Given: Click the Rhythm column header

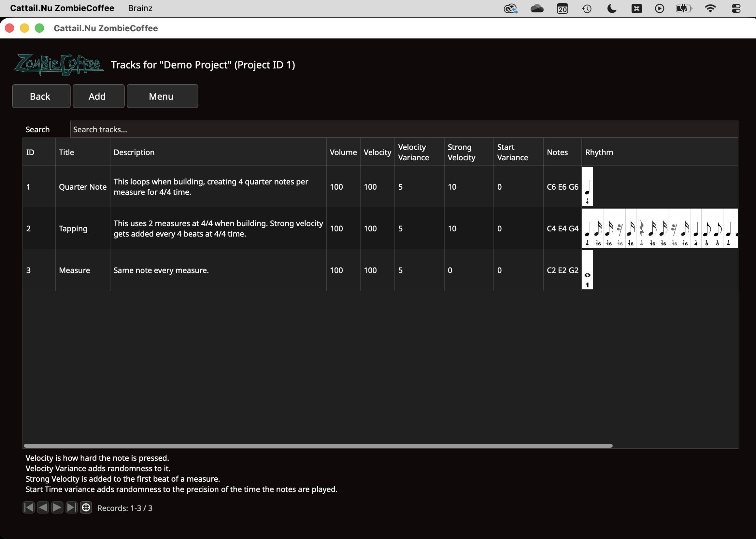Looking at the screenshot, I should (660, 152).
